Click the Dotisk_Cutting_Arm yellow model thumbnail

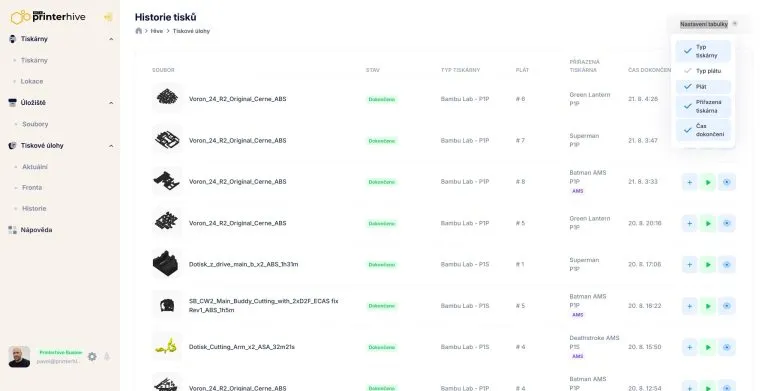[167, 346]
